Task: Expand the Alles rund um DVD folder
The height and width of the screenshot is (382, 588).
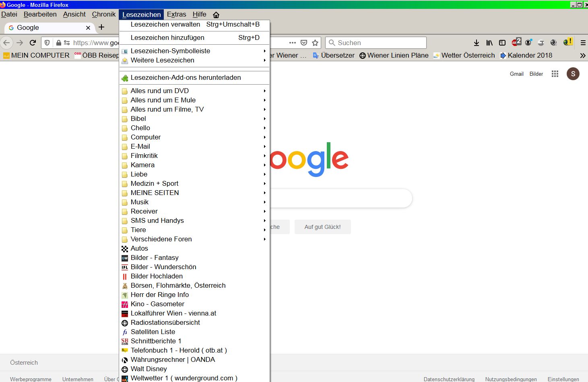Action: (x=195, y=91)
